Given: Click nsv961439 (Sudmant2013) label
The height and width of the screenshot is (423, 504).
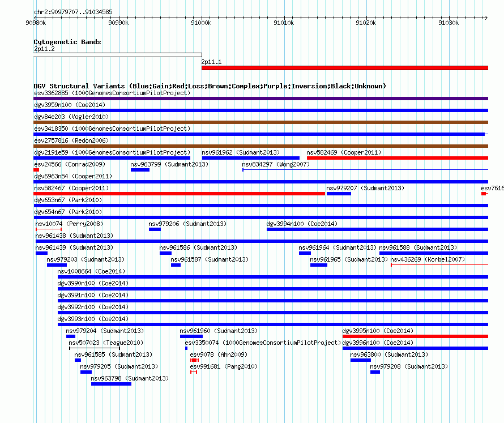Looking at the screenshot, I should pyautogui.click(x=74, y=247).
